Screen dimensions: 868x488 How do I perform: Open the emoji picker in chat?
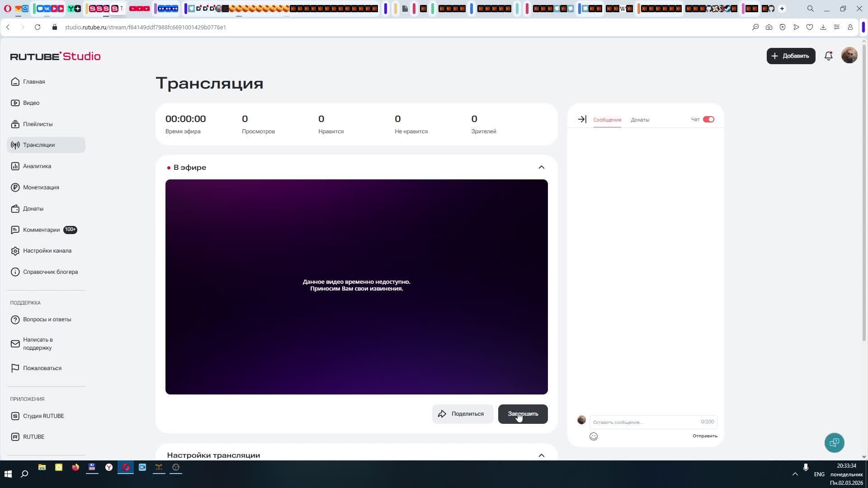click(x=594, y=436)
